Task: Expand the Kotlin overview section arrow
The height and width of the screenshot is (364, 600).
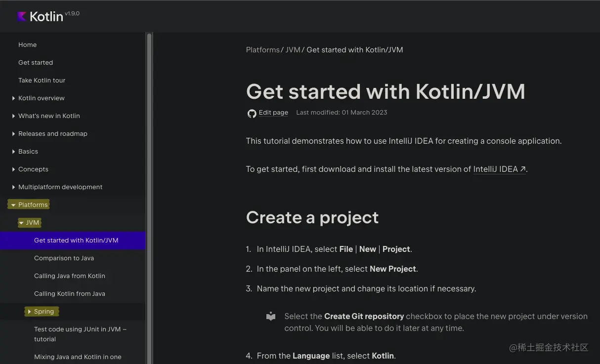Action: tap(13, 98)
